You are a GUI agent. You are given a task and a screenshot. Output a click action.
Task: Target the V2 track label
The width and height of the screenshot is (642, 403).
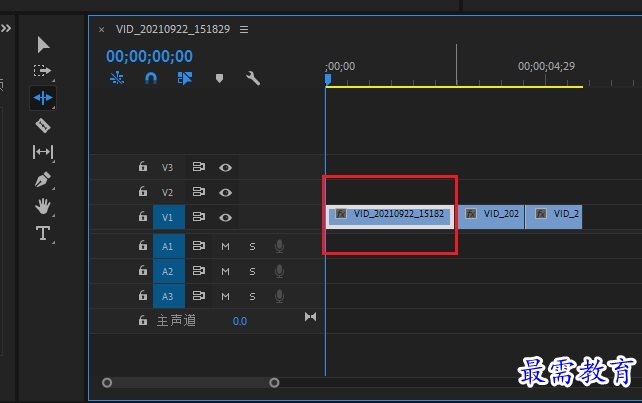[167, 192]
